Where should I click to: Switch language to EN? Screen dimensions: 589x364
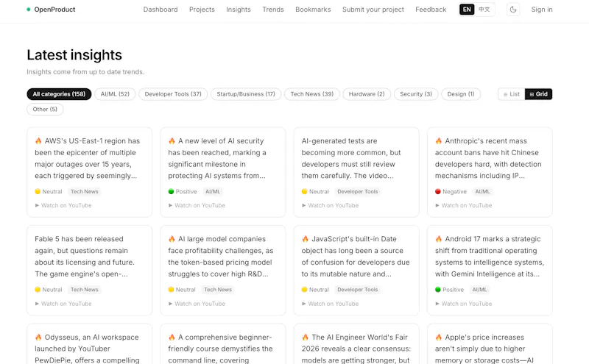coord(467,10)
